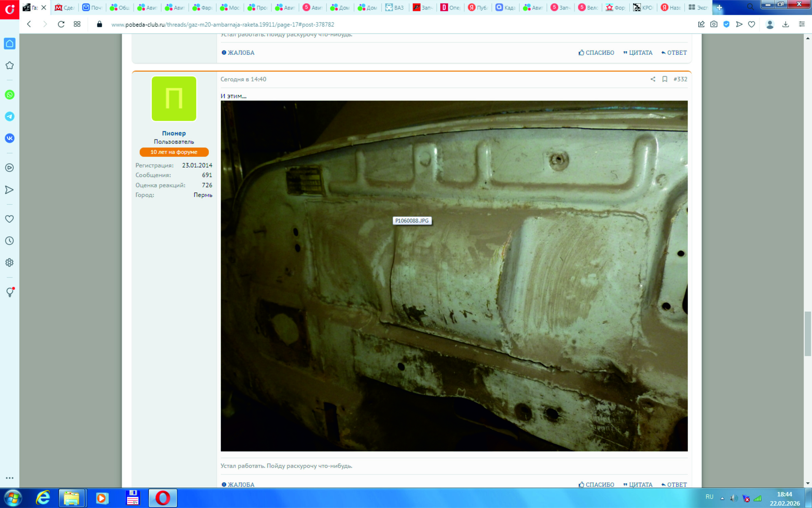Open WhatsApp from the Opera sidebar
The width and height of the screenshot is (812, 508).
click(9, 95)
